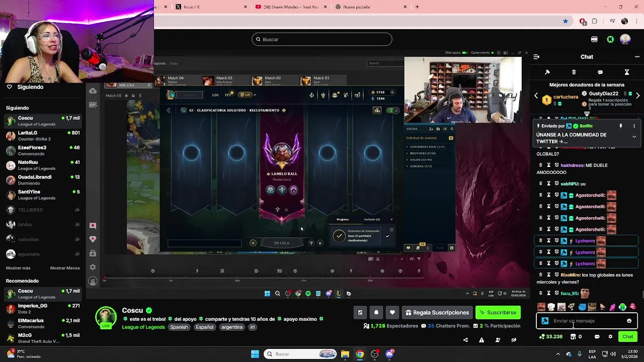Viewport: 644px width, 362px height.
Task: Expand SUSCRIBERS KICK friends group
Action: point(426,147)
